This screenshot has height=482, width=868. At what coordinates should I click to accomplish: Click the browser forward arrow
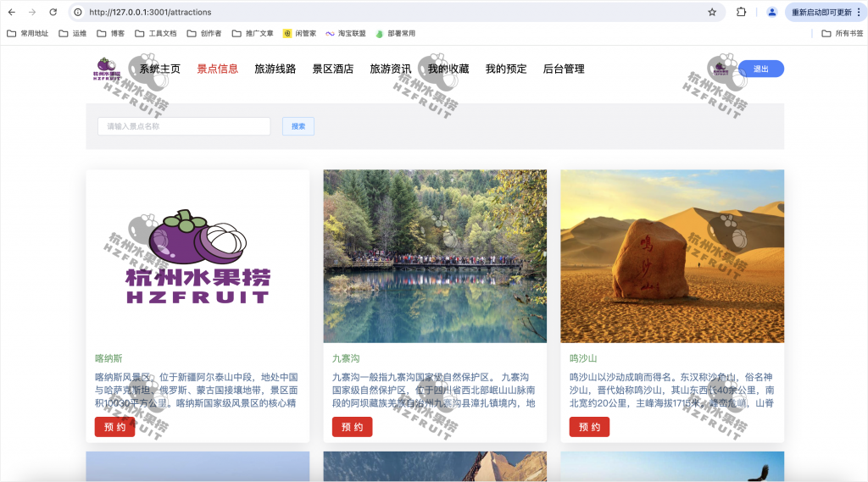tap(32, 12)
